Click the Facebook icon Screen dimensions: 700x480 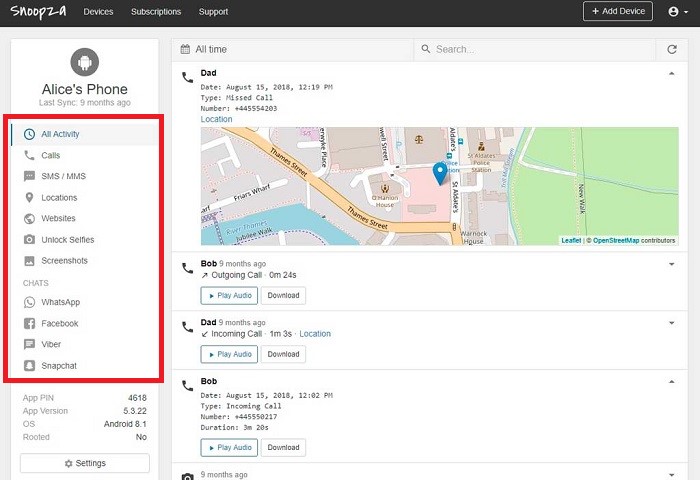click(29, 323)
